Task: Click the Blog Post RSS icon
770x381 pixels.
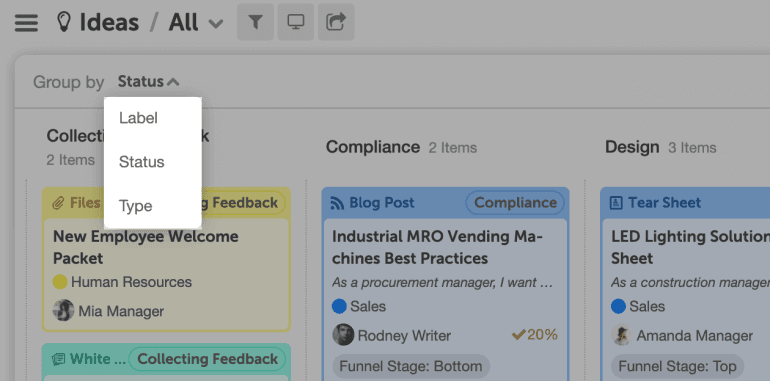Action: pos(337,203)
